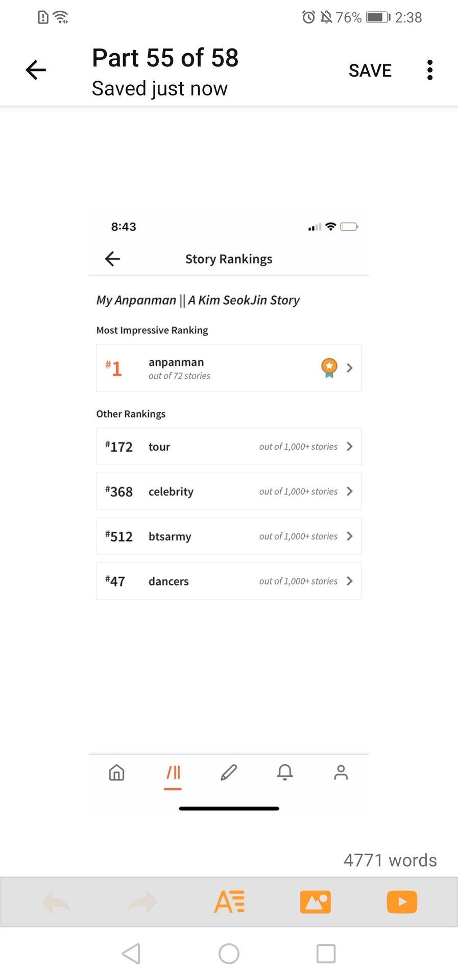The width and height of the screenshot is (458, 980).
Task: Expand the tour ranking chevron
Action: tap(350, 446)
